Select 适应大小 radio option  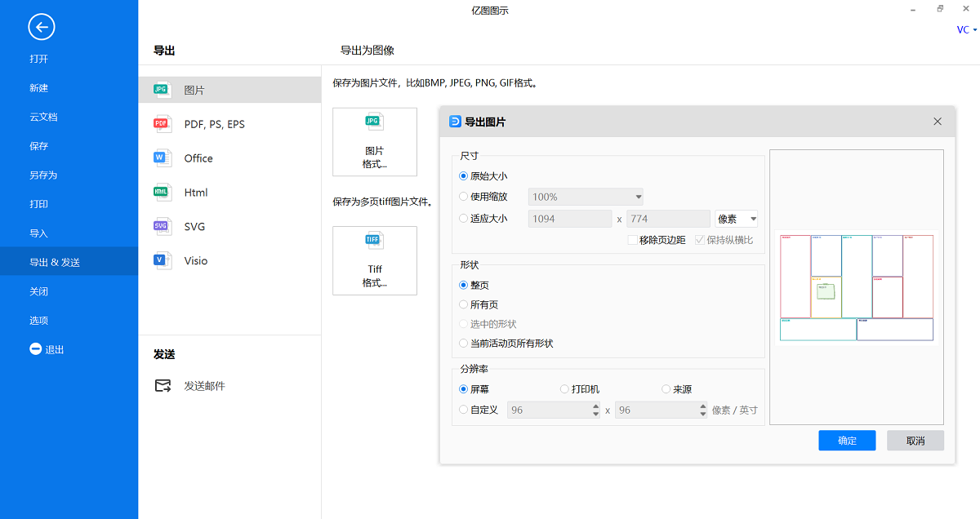click(x=463, y=219)
